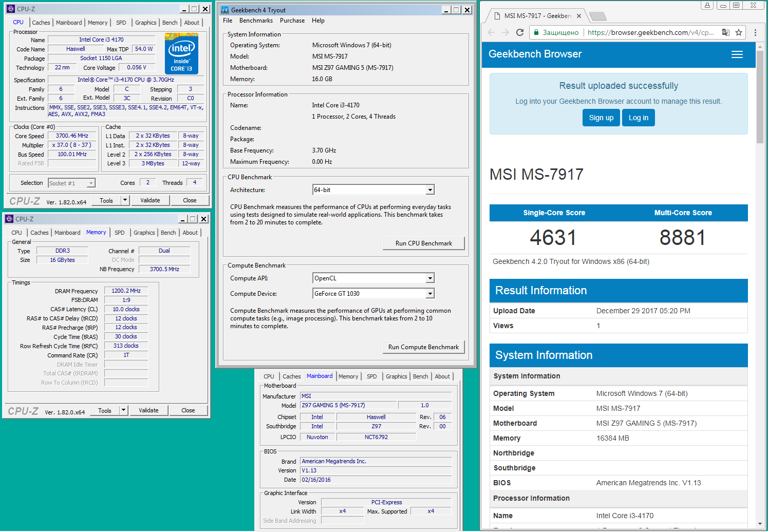Click the Chrome address bar URL
Viewport: 768px width, 532px height.
[650, 32]
